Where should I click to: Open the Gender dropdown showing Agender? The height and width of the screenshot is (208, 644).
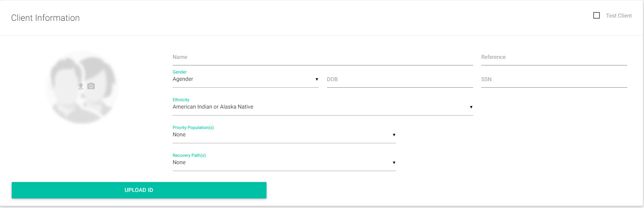point(246,79)
